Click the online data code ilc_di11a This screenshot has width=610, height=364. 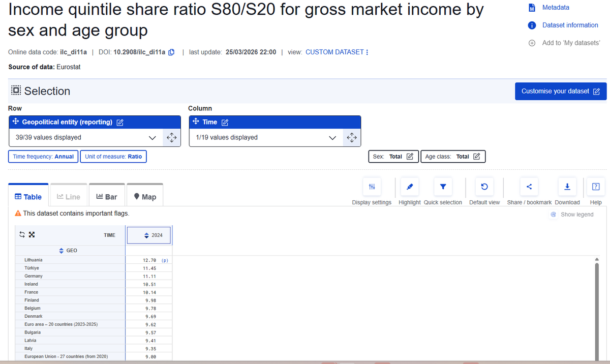click(74, 52)
